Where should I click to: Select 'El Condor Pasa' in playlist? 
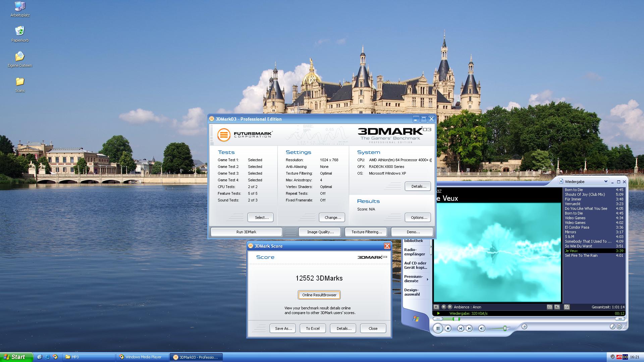click(594, 227)
